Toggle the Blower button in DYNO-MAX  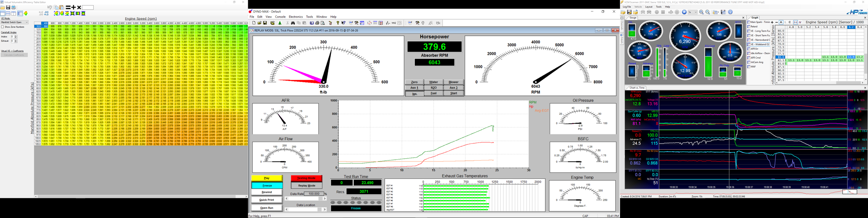click(x=453, y=82)
